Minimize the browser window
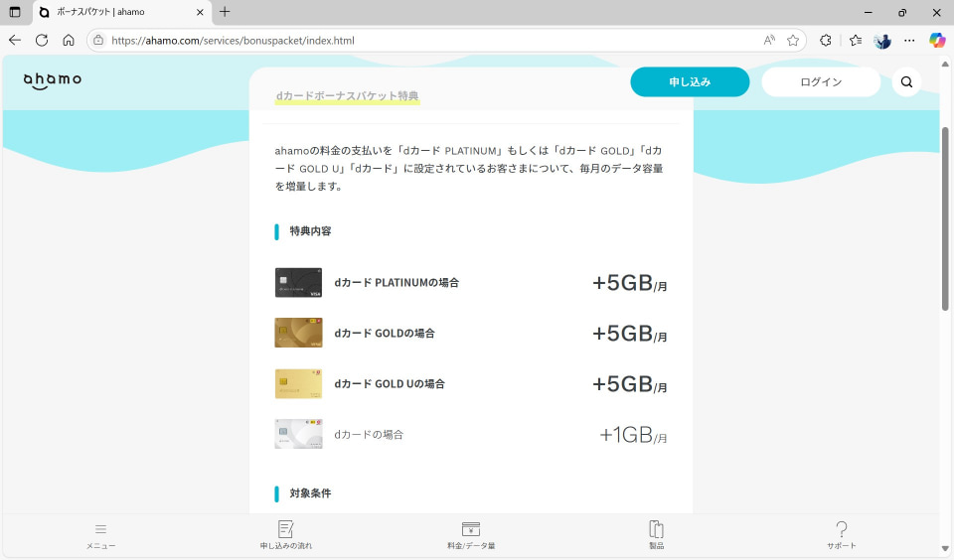Screen dimensions: 954x560 (869, 12)
